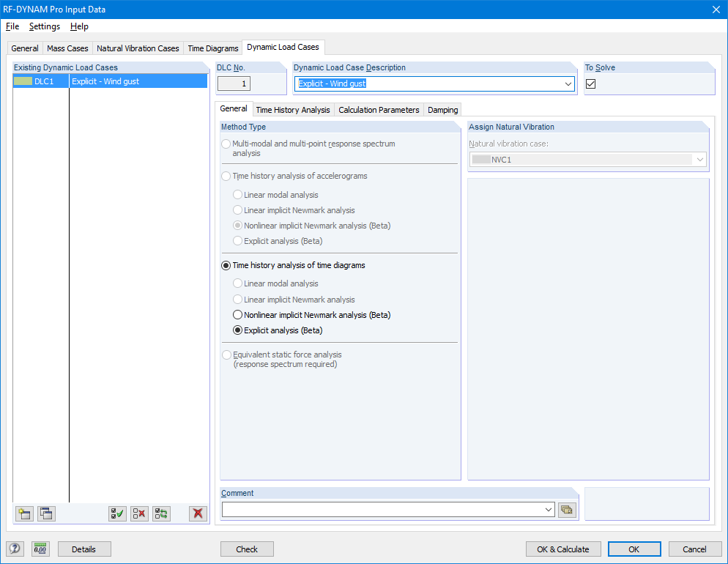Open the units and decimal places settings
This screenshot has width=728, height=564.
pos(40,549)
